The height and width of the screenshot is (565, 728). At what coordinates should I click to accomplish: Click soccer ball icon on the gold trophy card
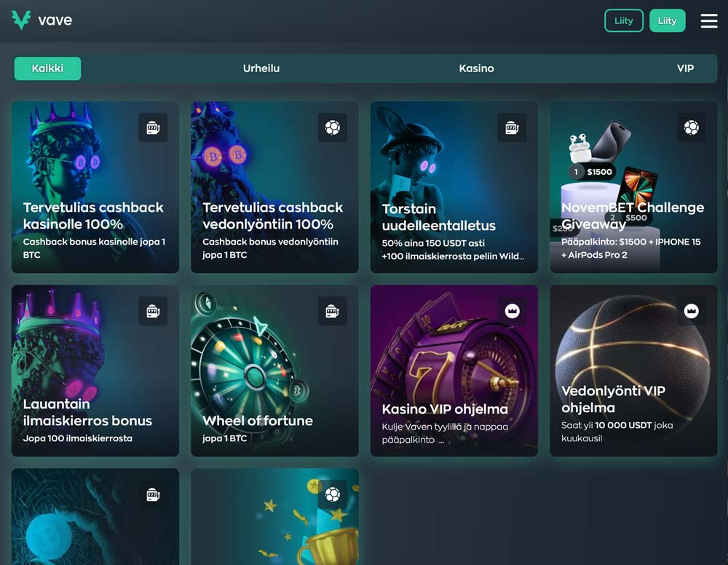pyautogui.click(x=333, y=494)
